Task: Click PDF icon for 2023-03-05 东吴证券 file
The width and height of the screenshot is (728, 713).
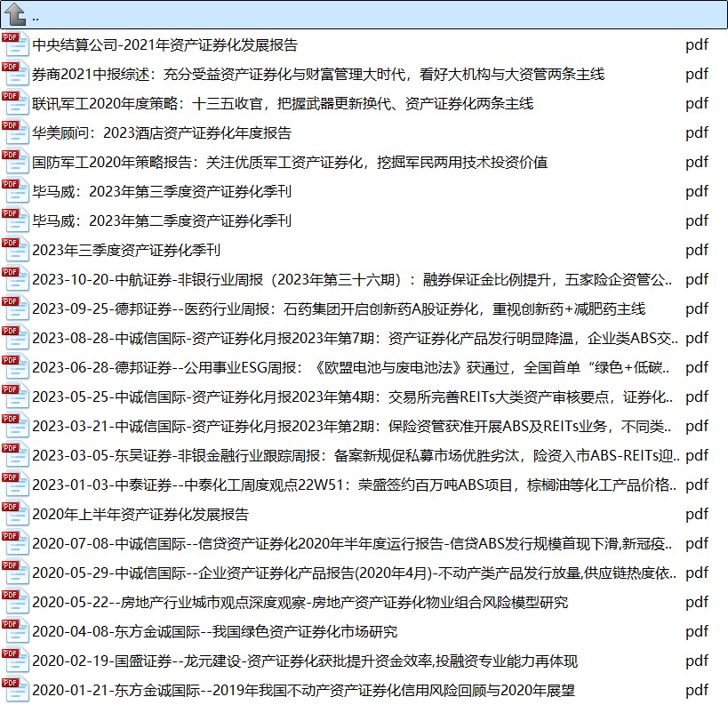Action: coord(15,455)
